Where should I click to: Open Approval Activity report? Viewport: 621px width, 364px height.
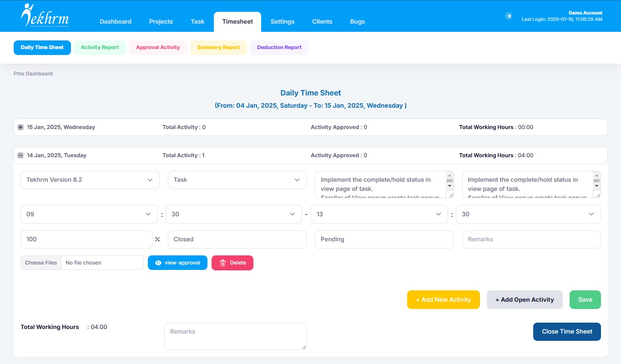[158, 47]
